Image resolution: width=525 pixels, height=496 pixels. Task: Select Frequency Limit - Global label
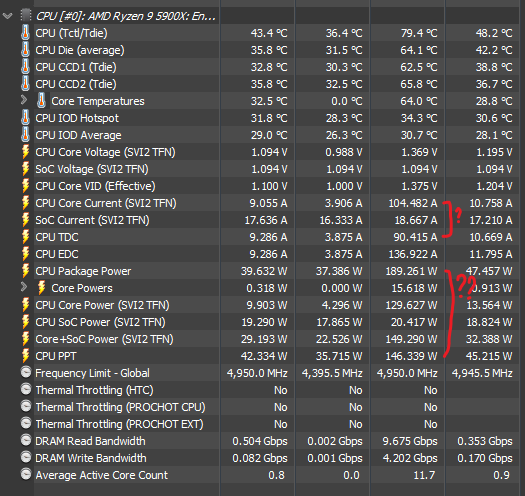click(92, 373)
